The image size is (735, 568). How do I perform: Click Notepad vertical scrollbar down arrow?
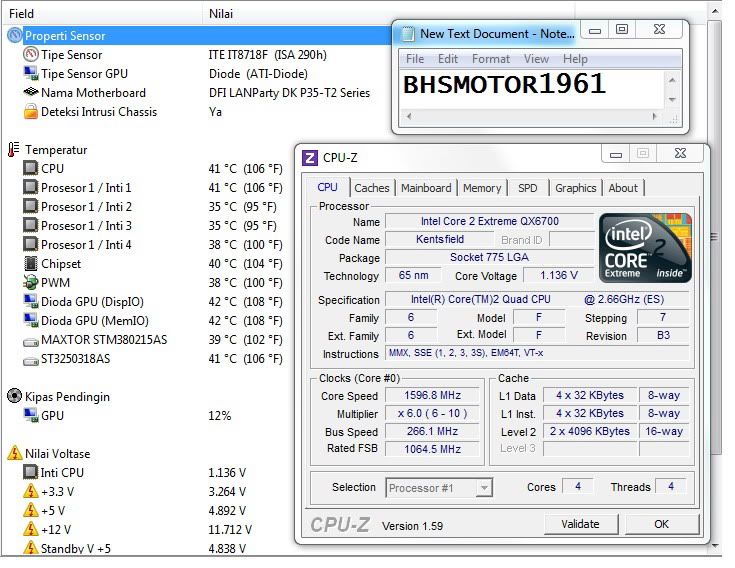point(672,99)
